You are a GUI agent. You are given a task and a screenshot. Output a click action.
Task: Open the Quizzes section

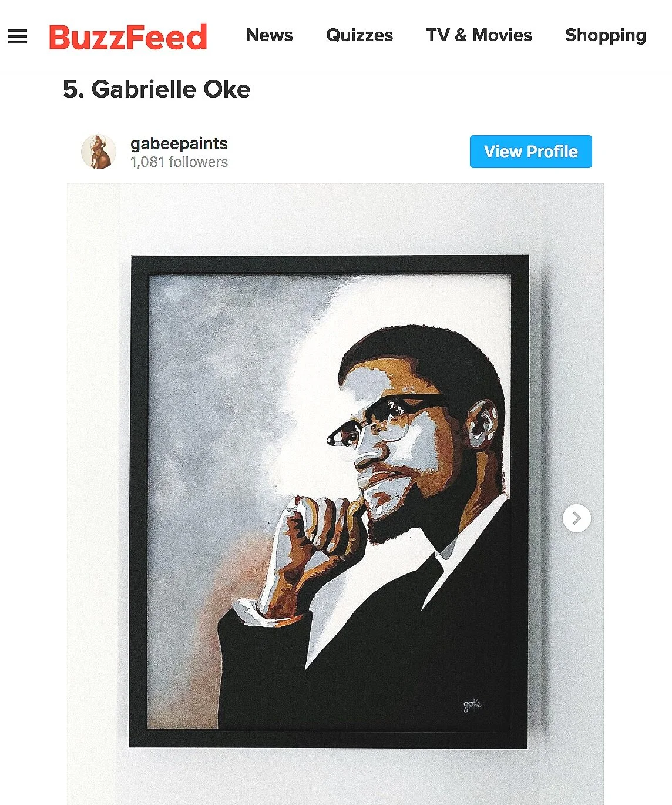359,35
